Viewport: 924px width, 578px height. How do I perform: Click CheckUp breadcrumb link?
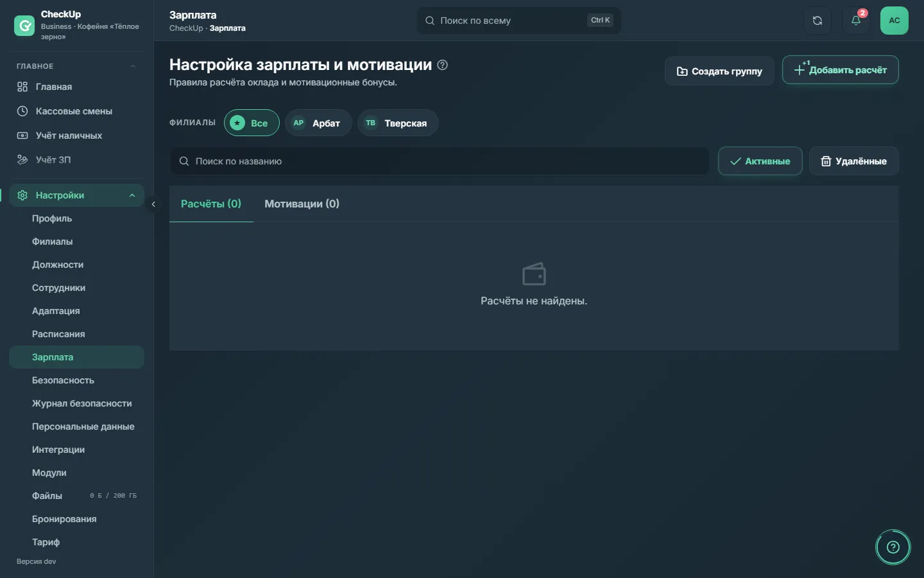tap(186, 28)
